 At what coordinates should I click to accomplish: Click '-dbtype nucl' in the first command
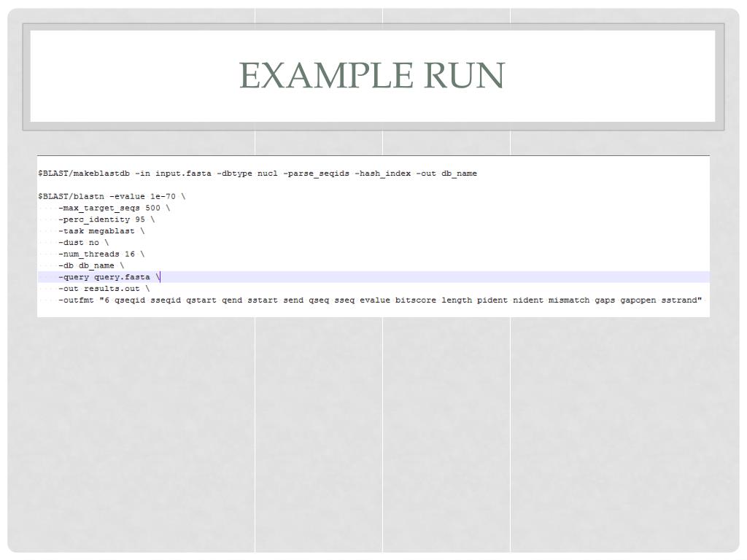coord(247,174)
